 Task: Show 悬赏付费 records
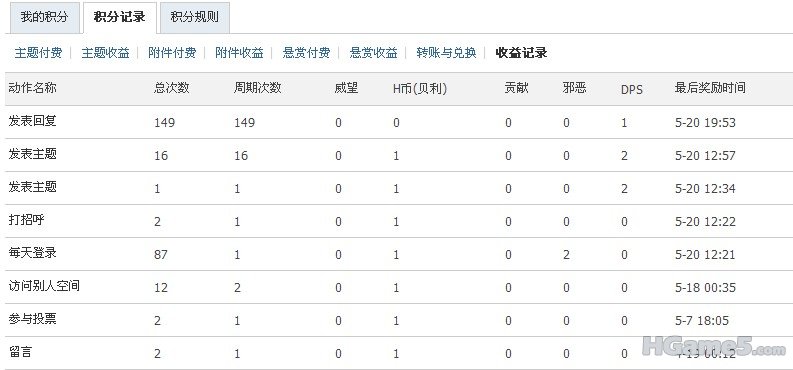click(306, 53)
